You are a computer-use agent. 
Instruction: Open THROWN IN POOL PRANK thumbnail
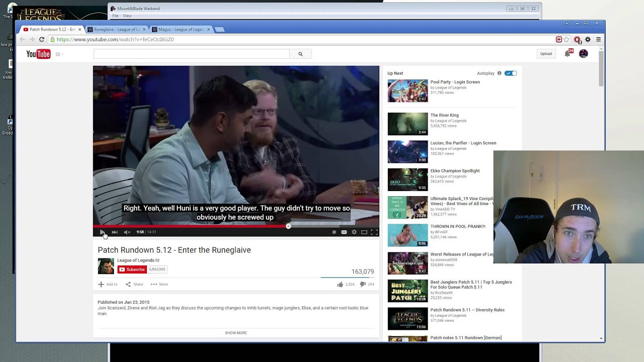(x=408, y=235)
